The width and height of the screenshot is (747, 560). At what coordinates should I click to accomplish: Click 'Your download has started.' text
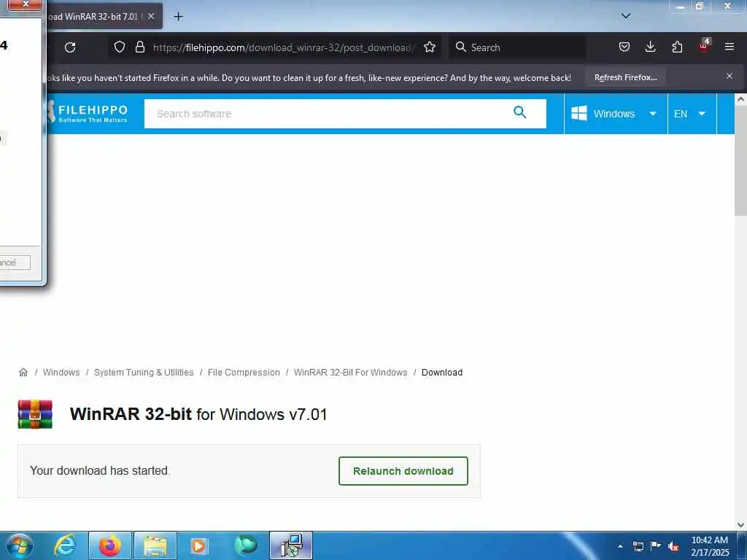click(100, 470)
